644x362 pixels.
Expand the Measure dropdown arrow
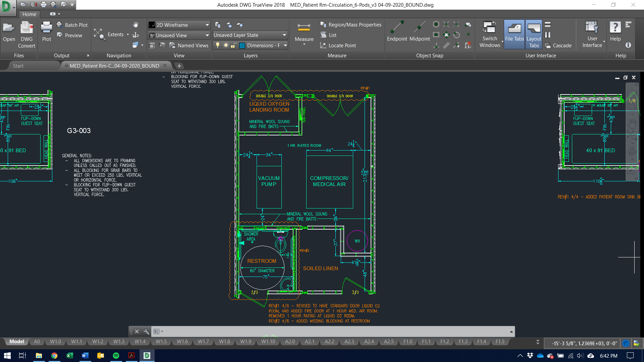point(304,45)
